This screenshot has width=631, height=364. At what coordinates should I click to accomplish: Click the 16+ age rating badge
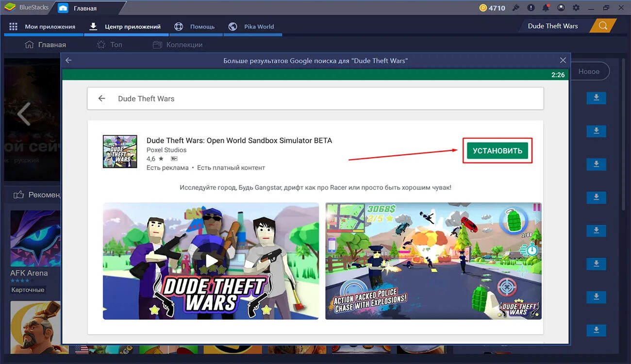click(174, 159)
